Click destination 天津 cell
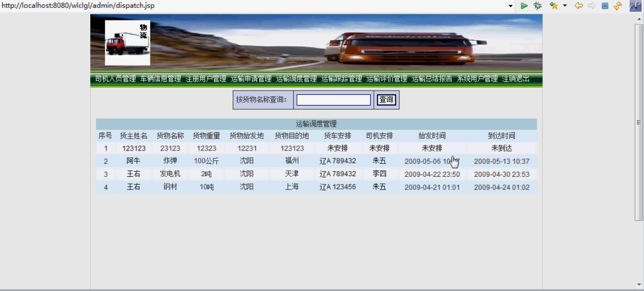644x291 pixels. (x=292, y=174)
